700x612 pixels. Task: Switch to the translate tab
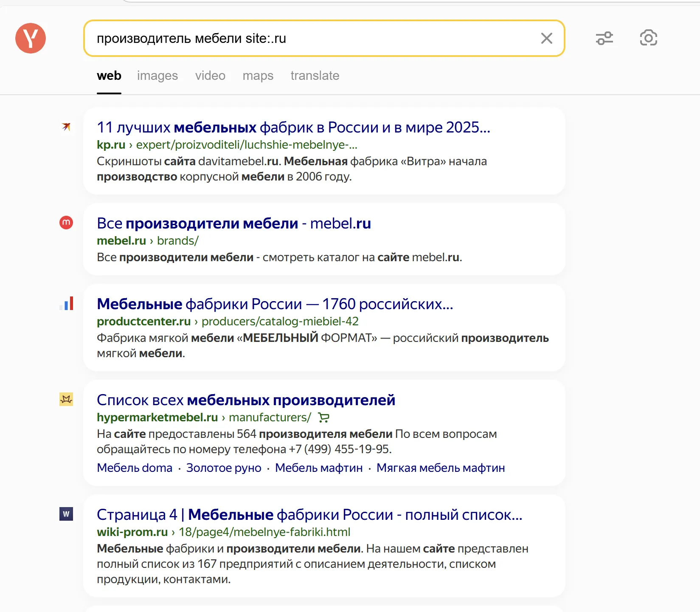[x=315, y=76]
